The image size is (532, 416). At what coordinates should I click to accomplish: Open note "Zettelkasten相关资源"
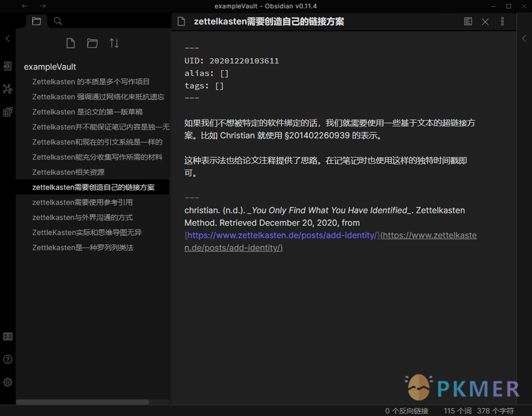coord(68,172)
